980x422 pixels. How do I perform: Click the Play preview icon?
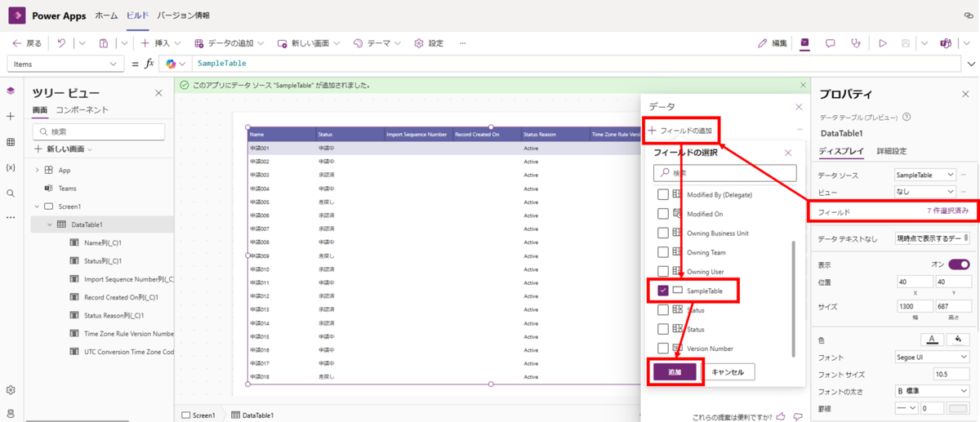883,43
